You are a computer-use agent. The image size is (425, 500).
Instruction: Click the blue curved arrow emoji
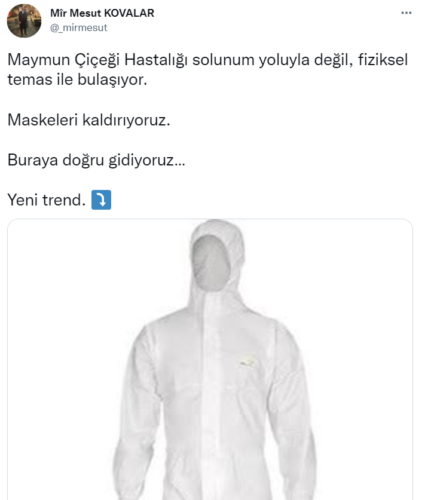click(101, 200)
